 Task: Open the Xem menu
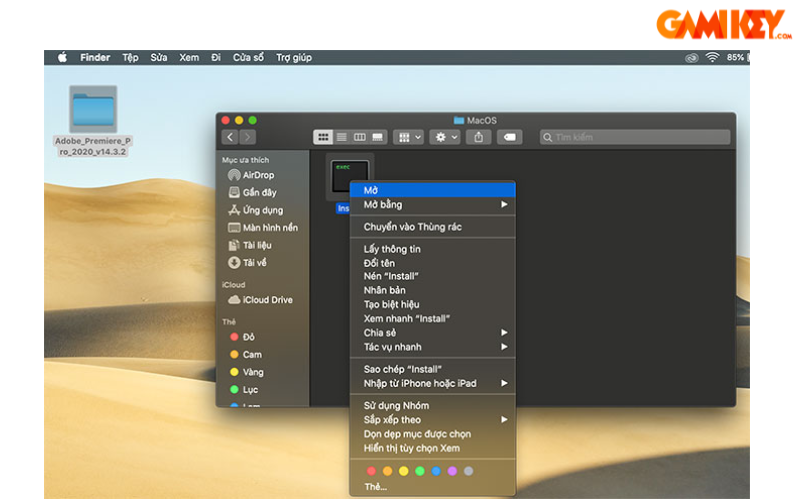coord(189,58)
